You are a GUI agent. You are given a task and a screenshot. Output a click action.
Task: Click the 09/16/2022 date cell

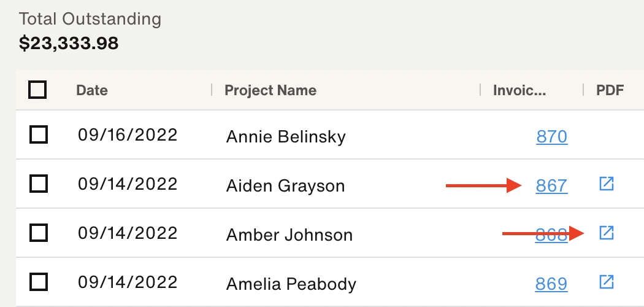[x=128, y=135]
